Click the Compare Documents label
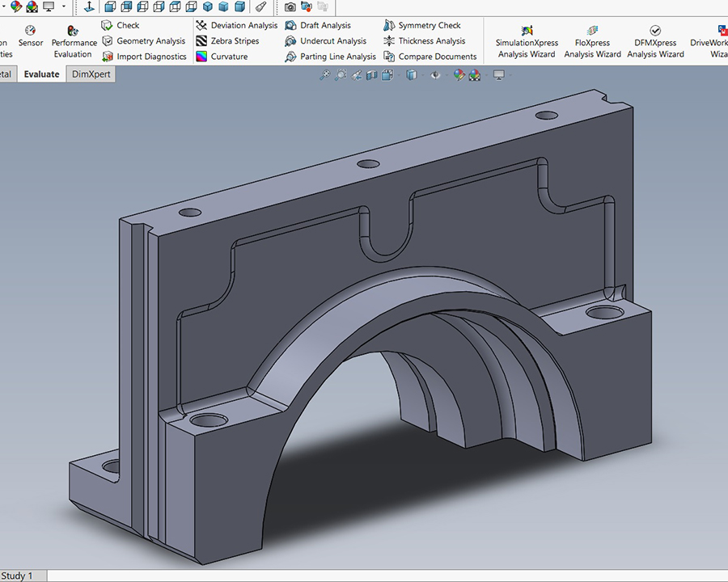The image size is (728, 582). click(438, 57)
